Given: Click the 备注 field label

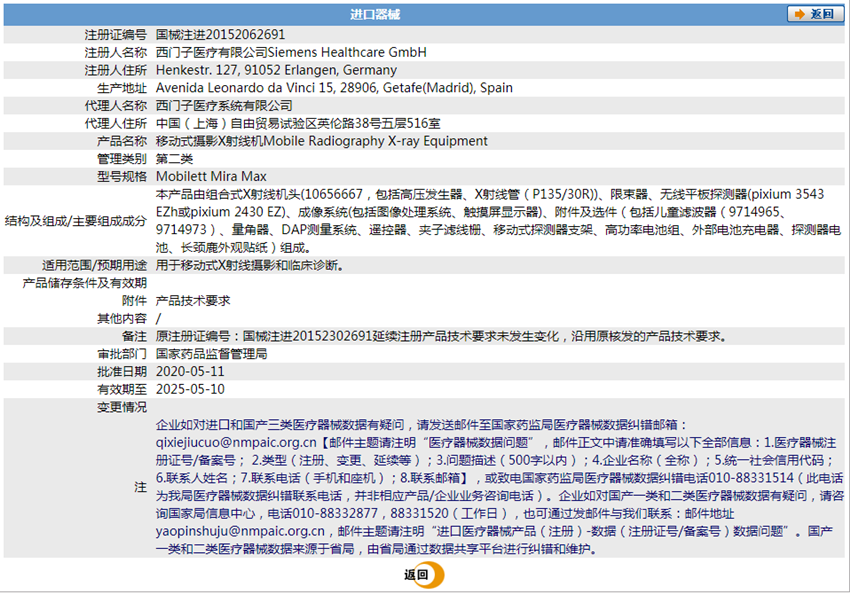Looking at the screenshot, I should (134, 337).
